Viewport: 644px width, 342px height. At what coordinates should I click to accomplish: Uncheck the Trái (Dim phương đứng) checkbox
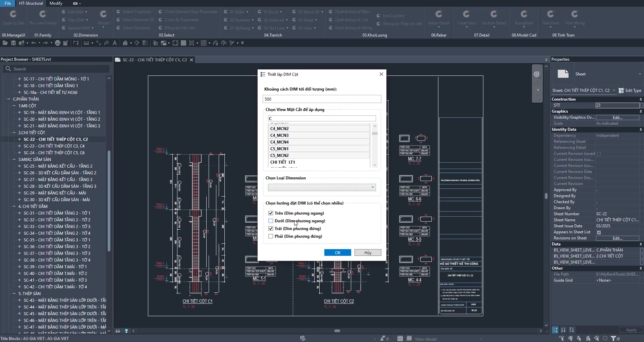pyautogui.click(x=271, y=229)
